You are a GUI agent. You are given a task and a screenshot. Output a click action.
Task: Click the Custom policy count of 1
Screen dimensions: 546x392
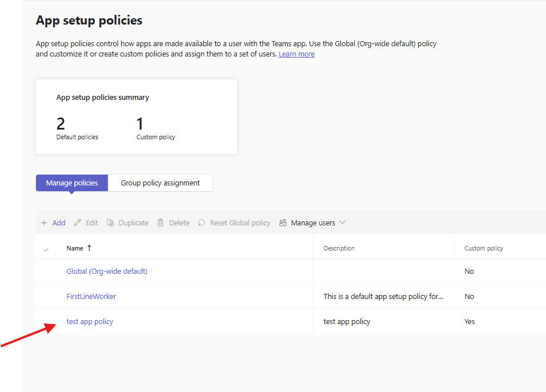pos(140,124)
